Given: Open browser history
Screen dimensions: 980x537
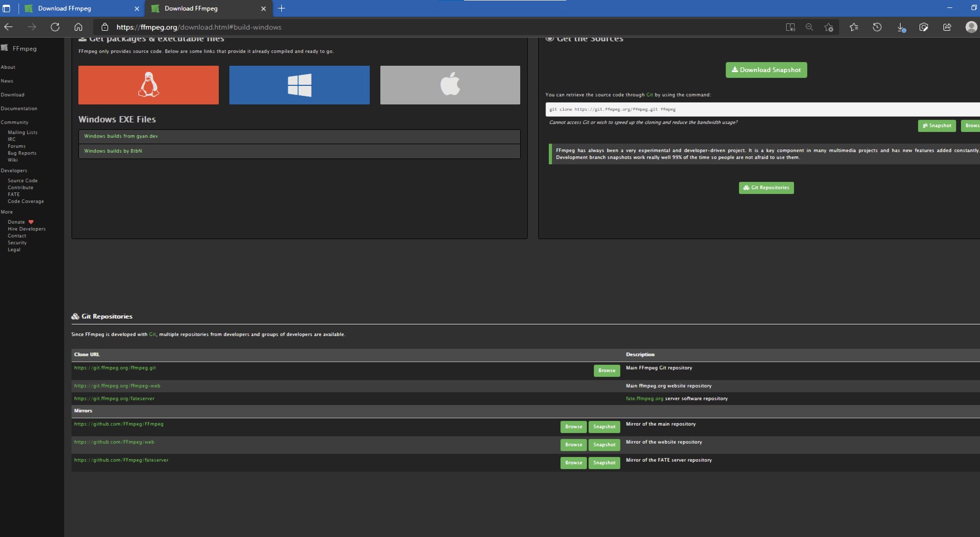Looking at the screenshot, I should click(877, 27).
